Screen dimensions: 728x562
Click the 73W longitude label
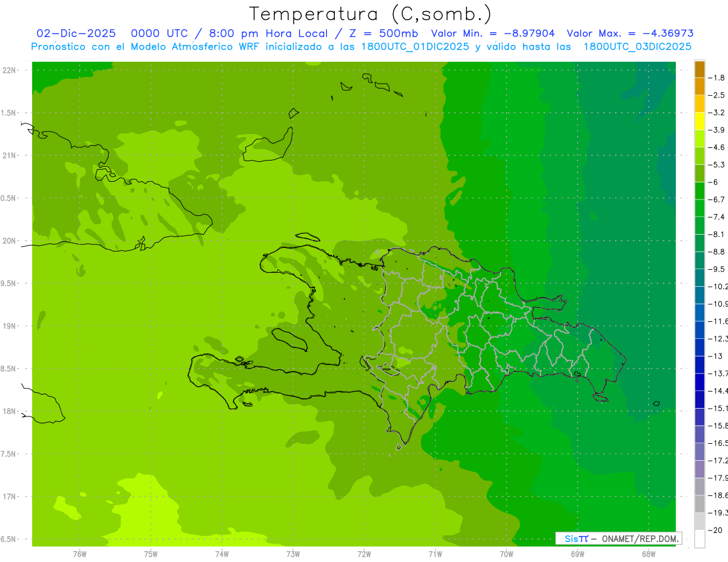point(292,554)
